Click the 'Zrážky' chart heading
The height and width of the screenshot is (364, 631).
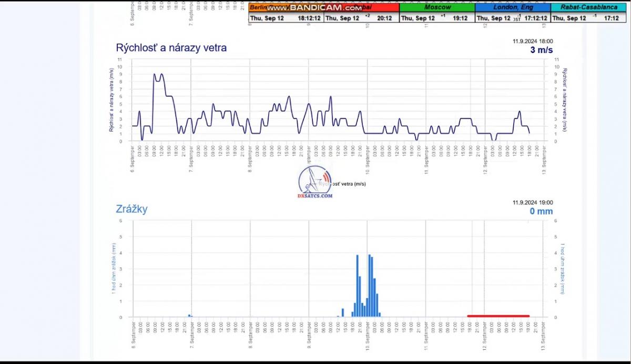(131, 209)
